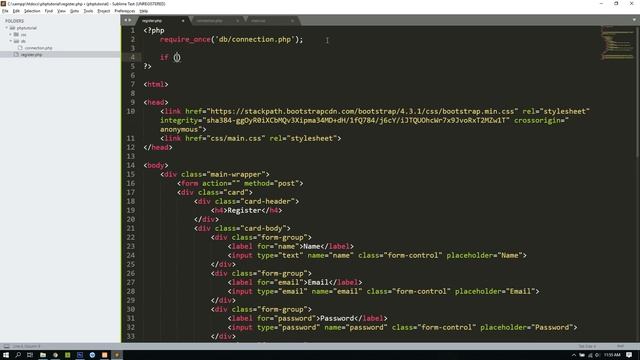Click the battery icon in the tray

pos(582,355)
